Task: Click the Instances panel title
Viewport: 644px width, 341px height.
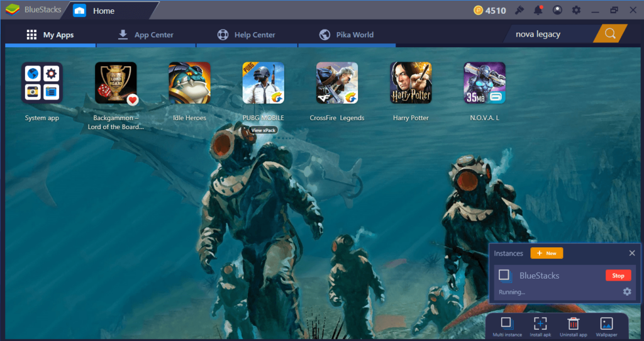Action: click(x=508, y=254)
